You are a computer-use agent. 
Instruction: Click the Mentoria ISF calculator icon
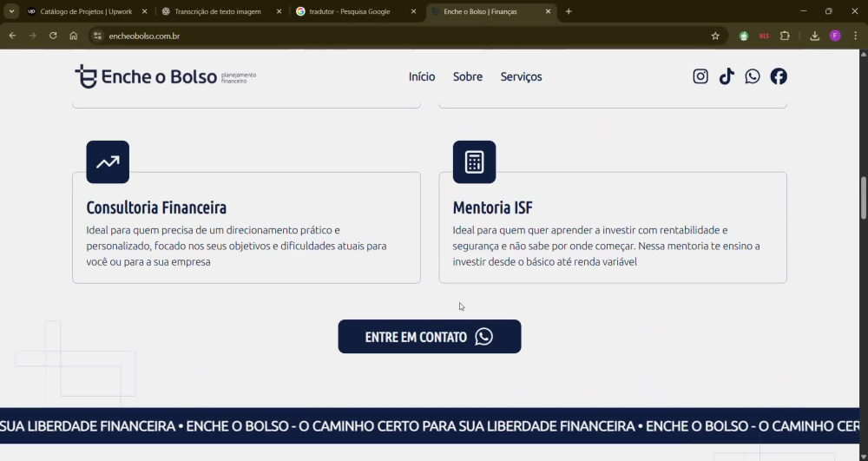[475, 162]
